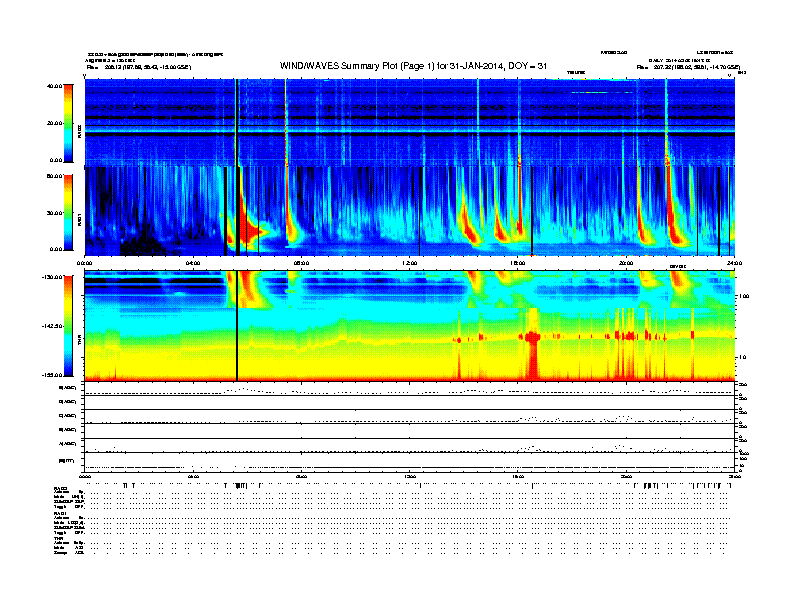Click the 10 frequency label right of TNR
This screenshot has width=792, height=612.
(x=741, y=358)
